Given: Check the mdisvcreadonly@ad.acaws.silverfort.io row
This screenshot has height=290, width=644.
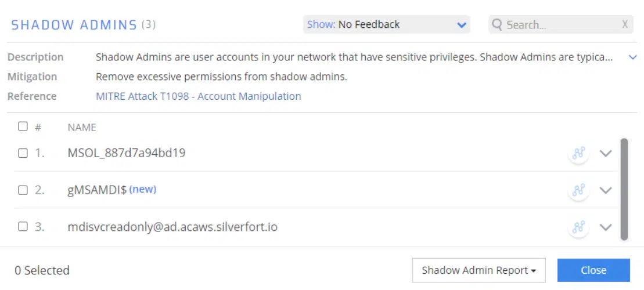Looking at the screenshot, I should point(23,227).
